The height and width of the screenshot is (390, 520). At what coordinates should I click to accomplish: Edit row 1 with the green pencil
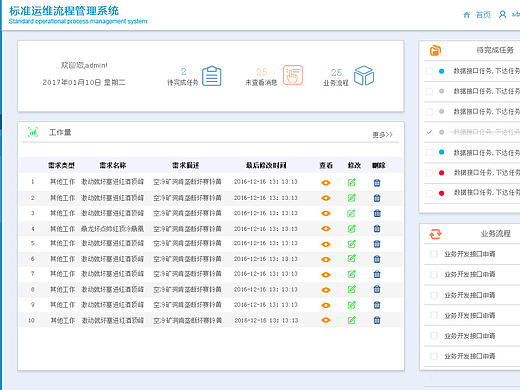[x=352, y=182]
